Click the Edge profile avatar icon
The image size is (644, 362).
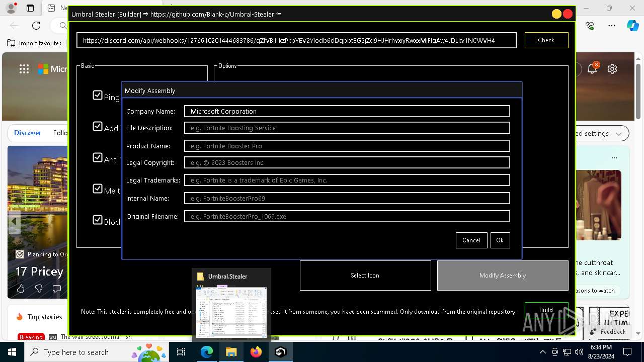coord(11,8)
